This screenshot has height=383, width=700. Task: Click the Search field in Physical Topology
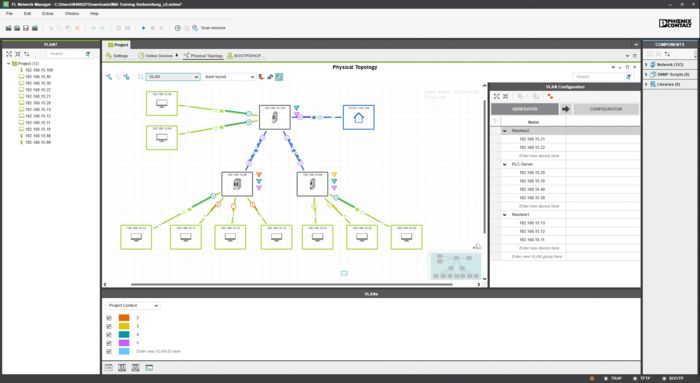(599, 77)
